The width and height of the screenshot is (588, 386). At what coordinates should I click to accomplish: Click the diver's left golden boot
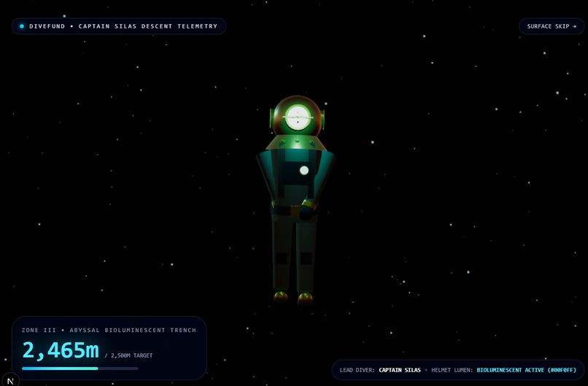280,297
